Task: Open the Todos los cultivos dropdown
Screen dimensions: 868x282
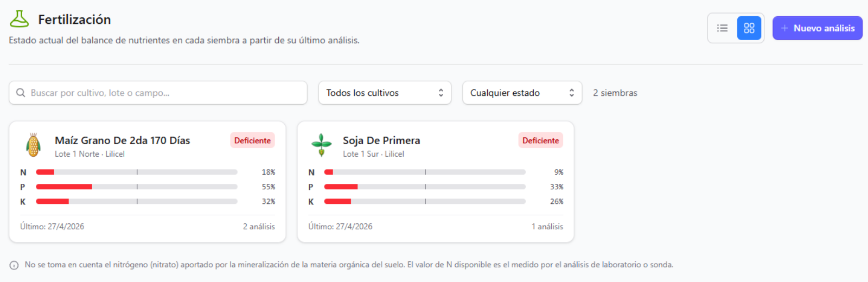Action: tap(385, 93)
